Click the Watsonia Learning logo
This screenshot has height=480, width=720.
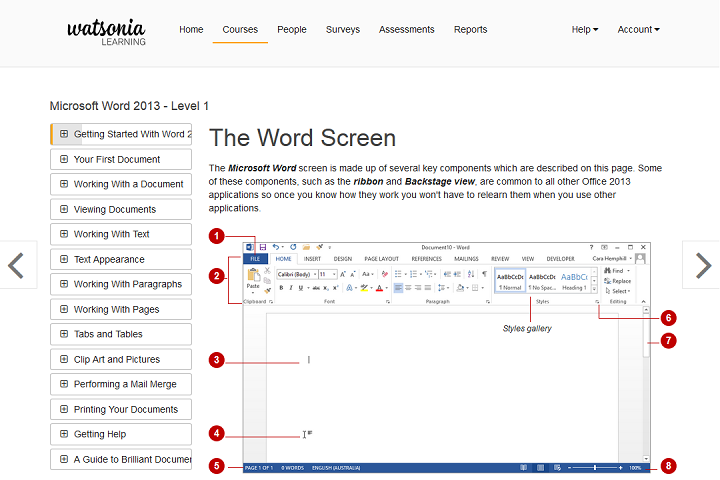point(106,32)
